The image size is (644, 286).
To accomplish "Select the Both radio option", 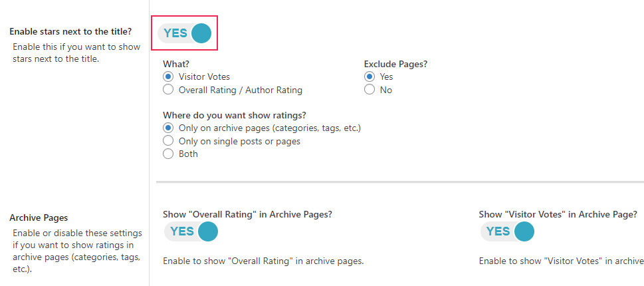I will [168, 154].
